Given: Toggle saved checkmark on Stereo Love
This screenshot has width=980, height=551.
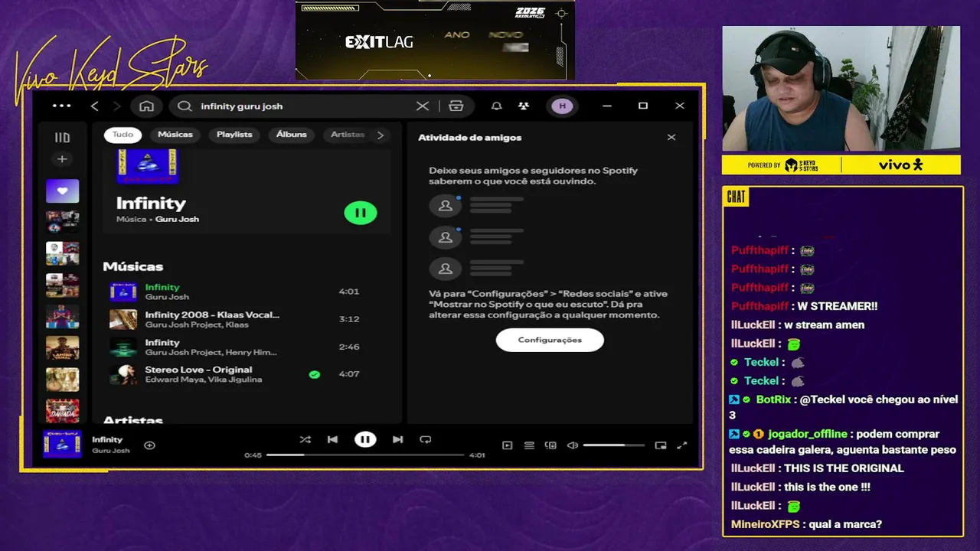Looking at the screenshot, I should point(314,374).
